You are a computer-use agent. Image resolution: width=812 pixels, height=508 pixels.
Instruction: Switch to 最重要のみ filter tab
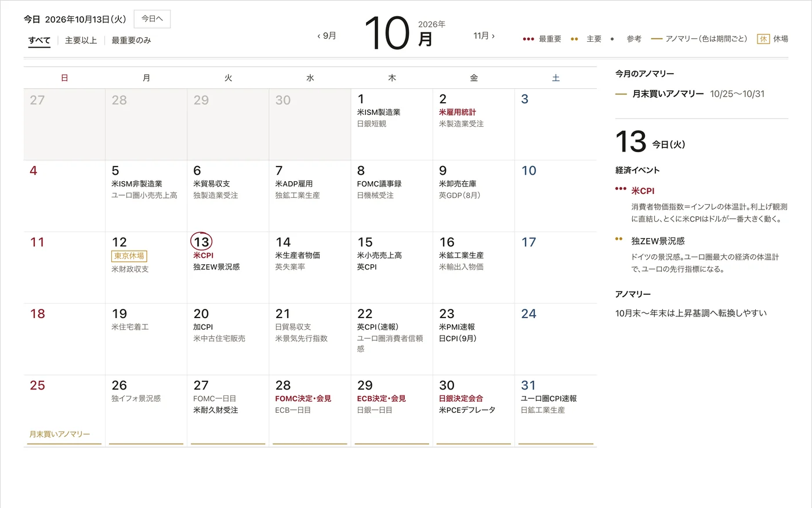click(x=131, y=40)
